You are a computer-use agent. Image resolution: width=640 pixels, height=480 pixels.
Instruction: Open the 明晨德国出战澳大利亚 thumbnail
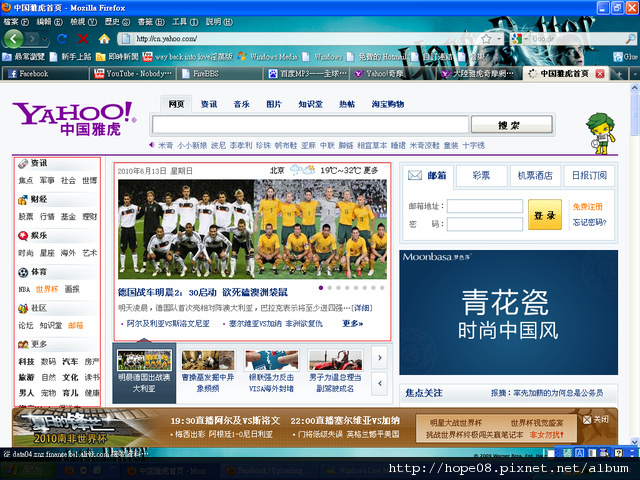tap(144, 372)
